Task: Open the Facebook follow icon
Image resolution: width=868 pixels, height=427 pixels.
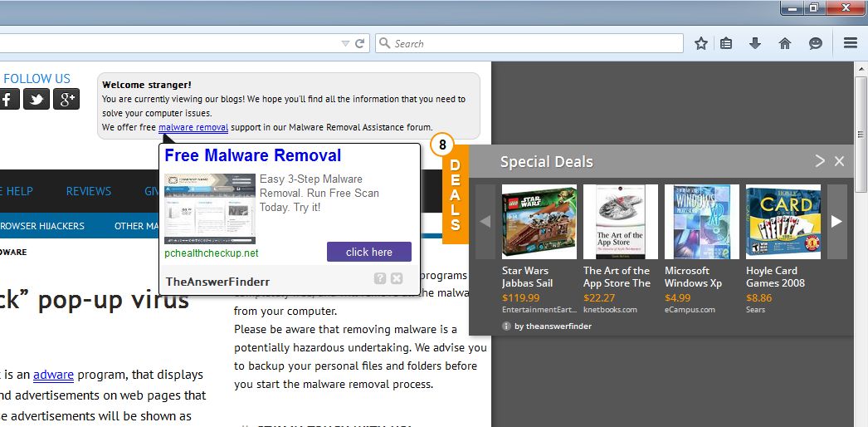Action: (7, 99)
